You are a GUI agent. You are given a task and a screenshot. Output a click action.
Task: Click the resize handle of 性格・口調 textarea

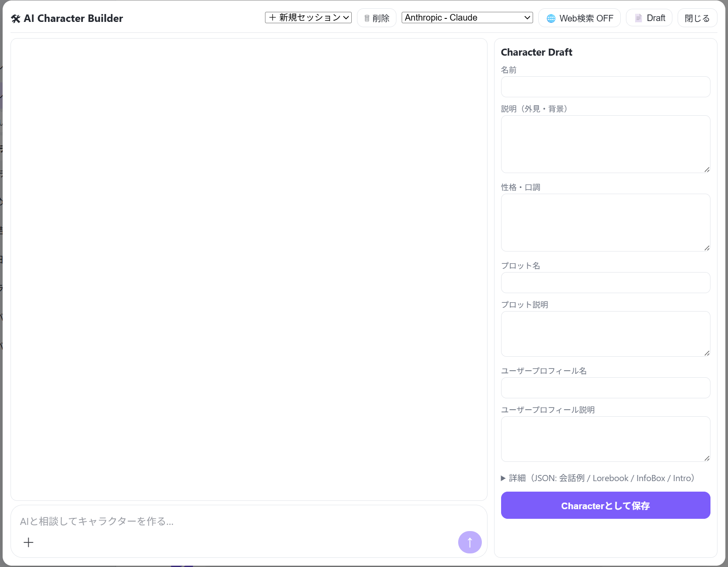(x=707, y=248)
